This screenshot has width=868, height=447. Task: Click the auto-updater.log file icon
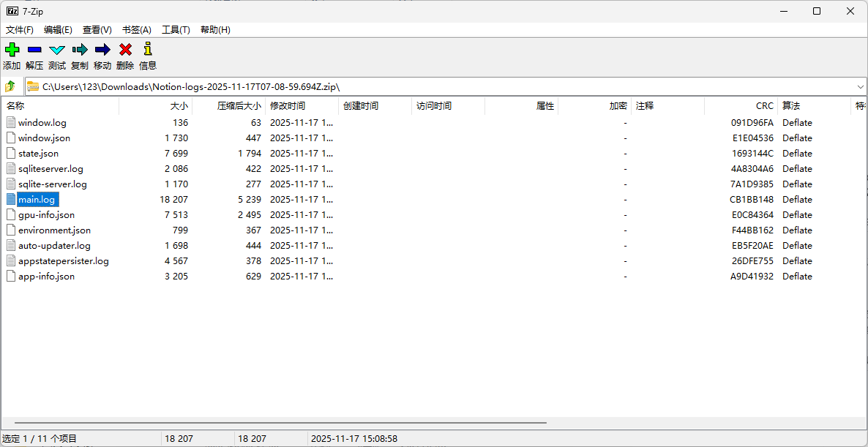[11, 246]
